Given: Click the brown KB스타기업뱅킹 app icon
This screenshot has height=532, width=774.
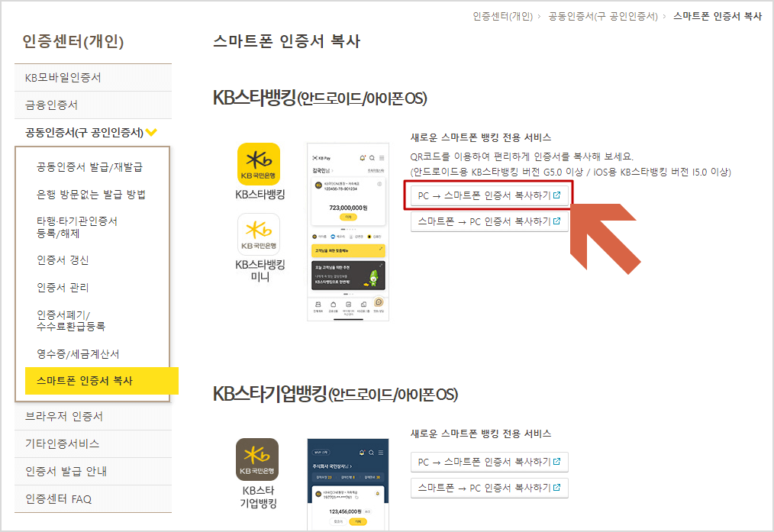Looking at the screenshot, I should (257, 459).
